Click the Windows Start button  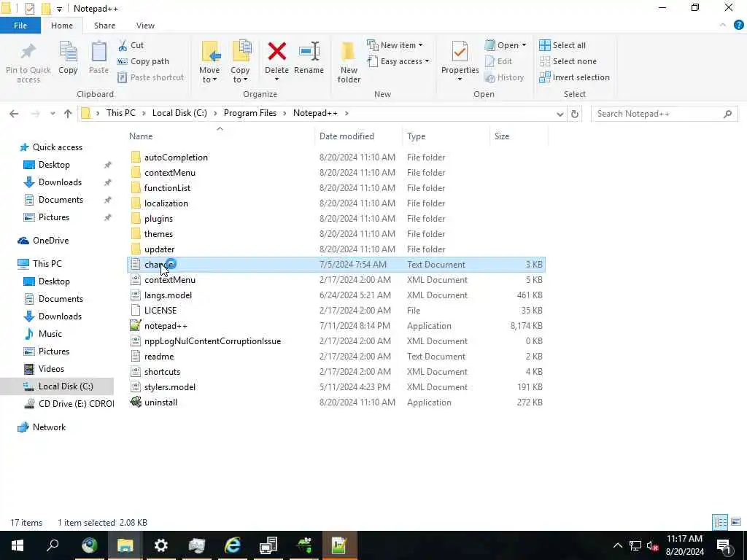[18, 545]
